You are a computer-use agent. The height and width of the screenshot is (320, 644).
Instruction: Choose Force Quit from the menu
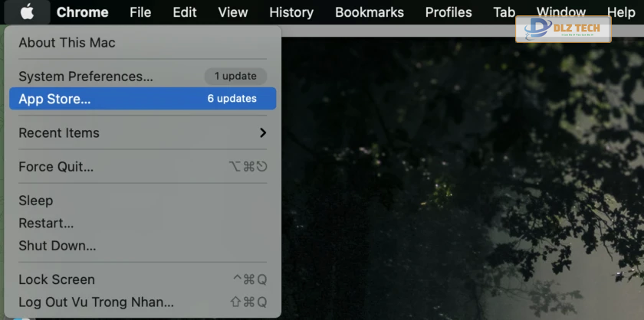[143, 167]
